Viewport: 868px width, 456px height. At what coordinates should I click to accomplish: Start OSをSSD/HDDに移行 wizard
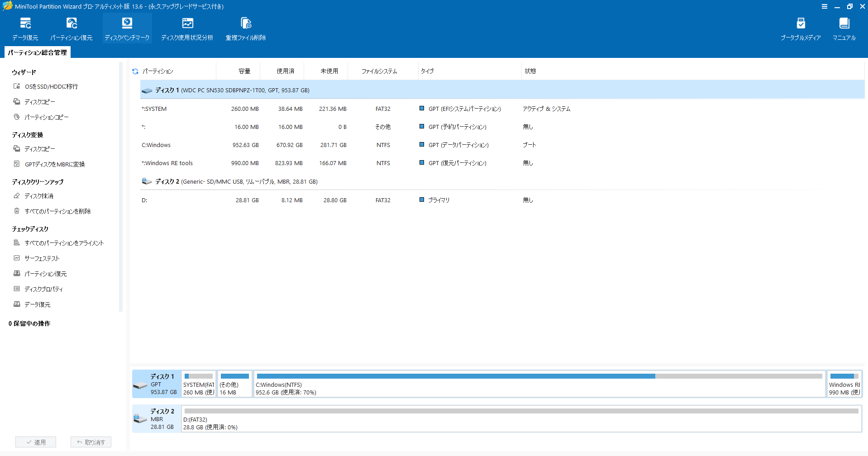tap(51, 86)
